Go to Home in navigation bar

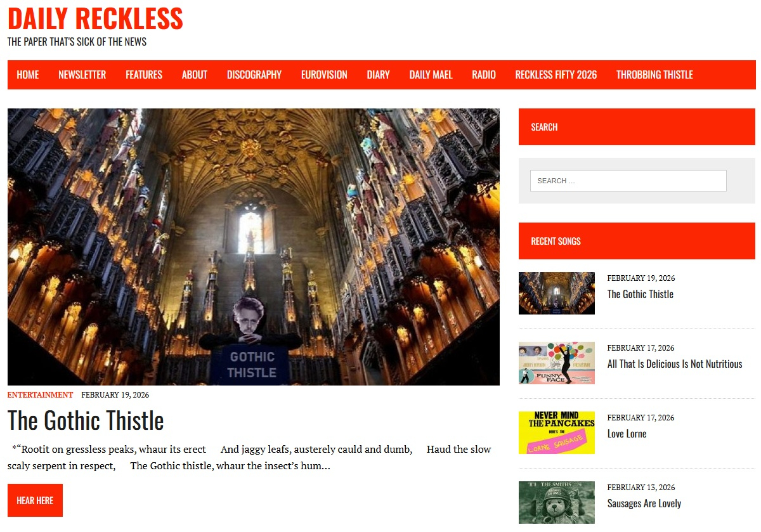(x=28, y=75)
